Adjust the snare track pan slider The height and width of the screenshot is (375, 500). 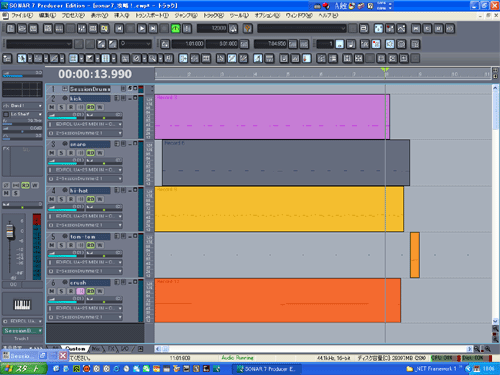pyautogui.click(x=104, y=161)
